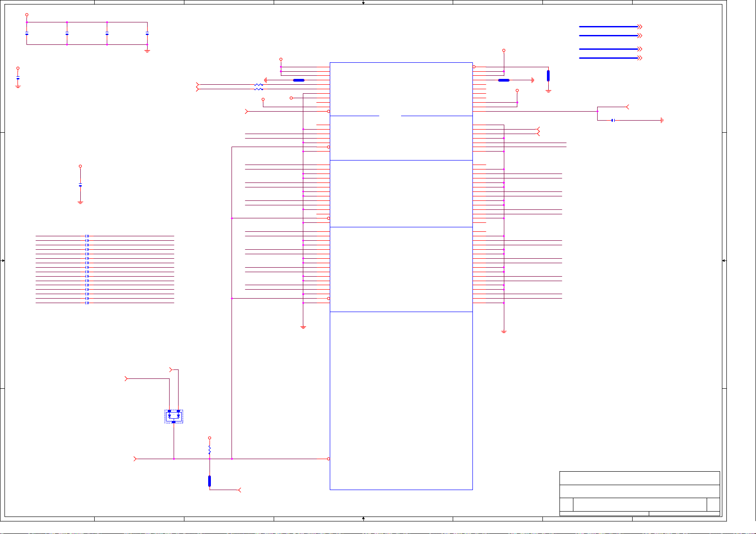Select last capacitor in four-capacitor bank above ground
Screen dimensions: 756x534
pyautogui.click(x=147, y=34)
